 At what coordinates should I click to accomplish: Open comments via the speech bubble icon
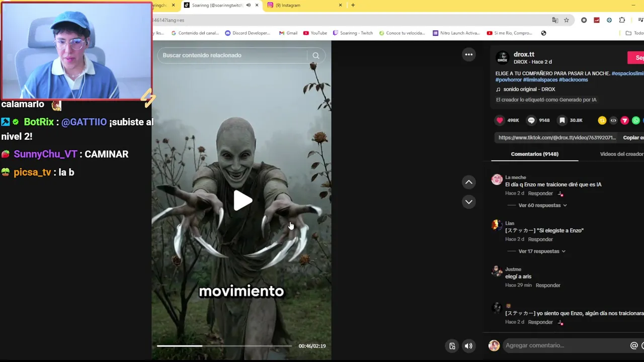(x=531, y=120)
